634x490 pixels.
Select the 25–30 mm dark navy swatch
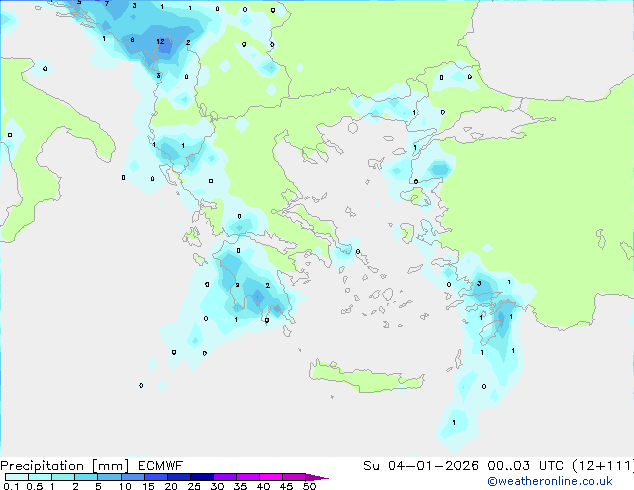coord(202,477)
